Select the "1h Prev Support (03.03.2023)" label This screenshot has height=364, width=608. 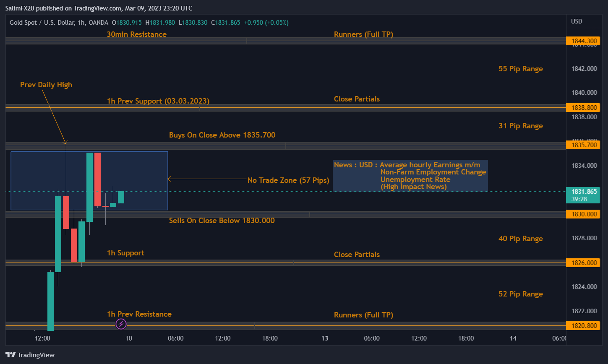pyautogui.click(x=158, y=101)
